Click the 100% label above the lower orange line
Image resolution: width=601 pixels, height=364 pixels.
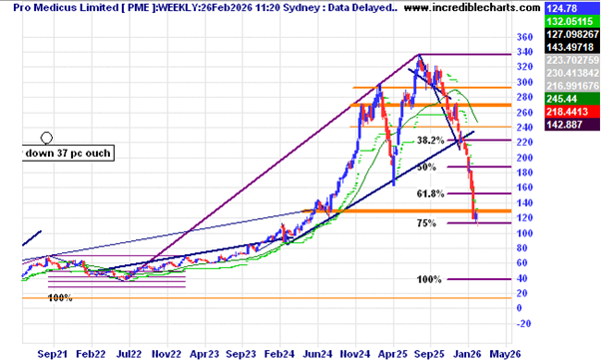(x=60, y=298)
